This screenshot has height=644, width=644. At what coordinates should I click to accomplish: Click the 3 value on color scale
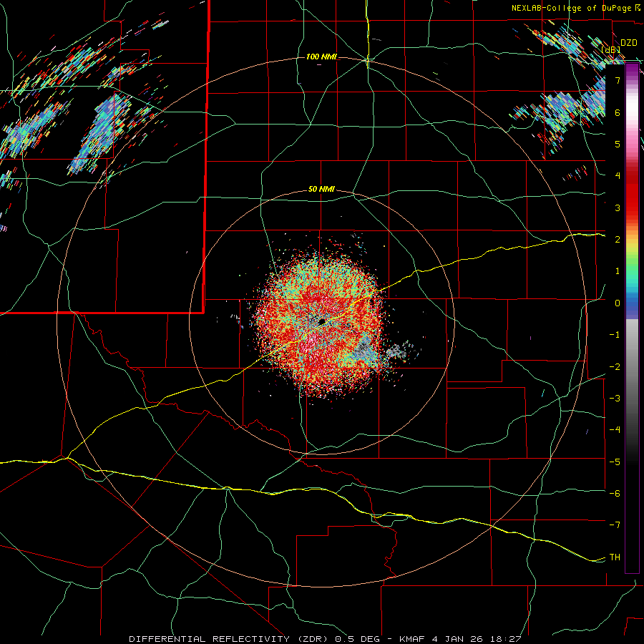[x=618, y=208]
